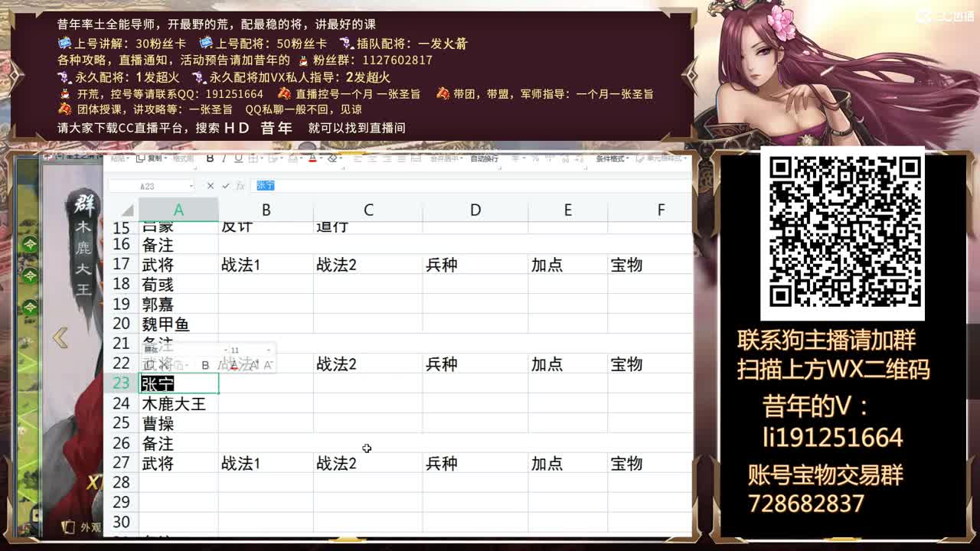Screen dimensions: 980x551
Task: Select all cells via corner triangle
Action: click(126, 210)
